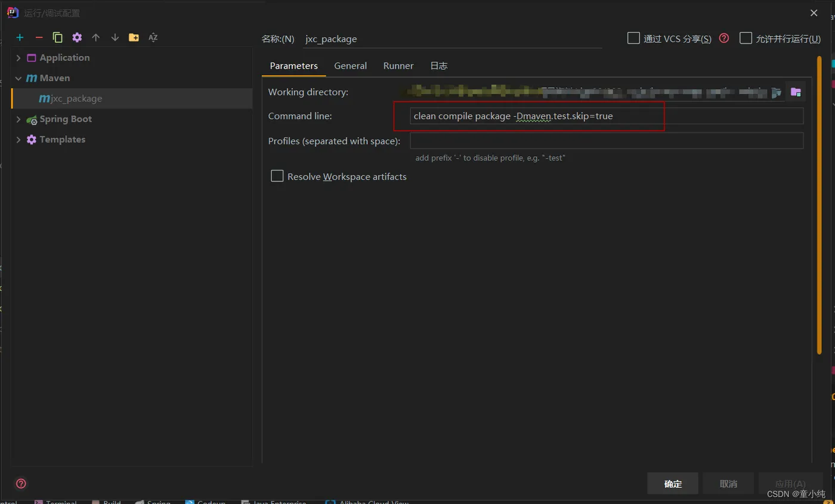835x504 pixels.
Task: Select jxc_package Maven configuration
Action: point(132,98)
